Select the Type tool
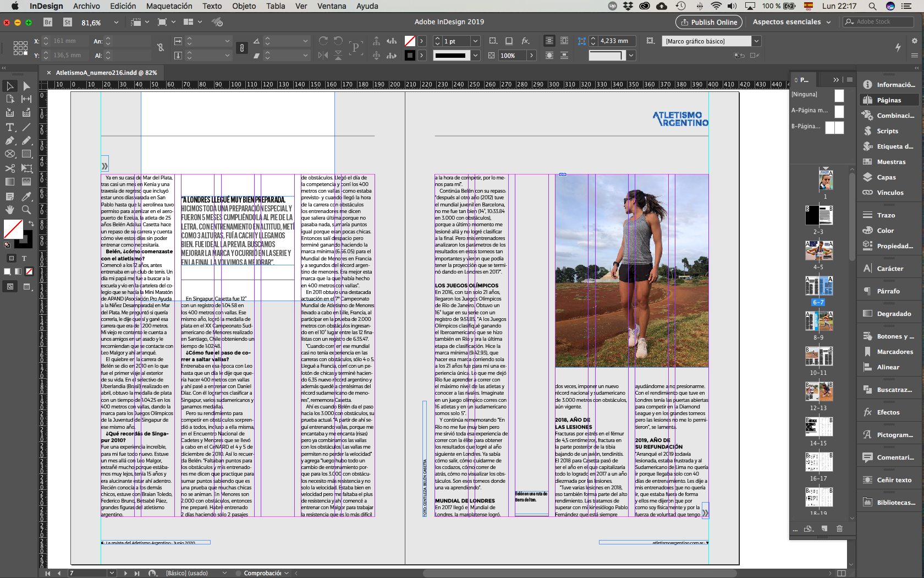 [x=10, y=127]
